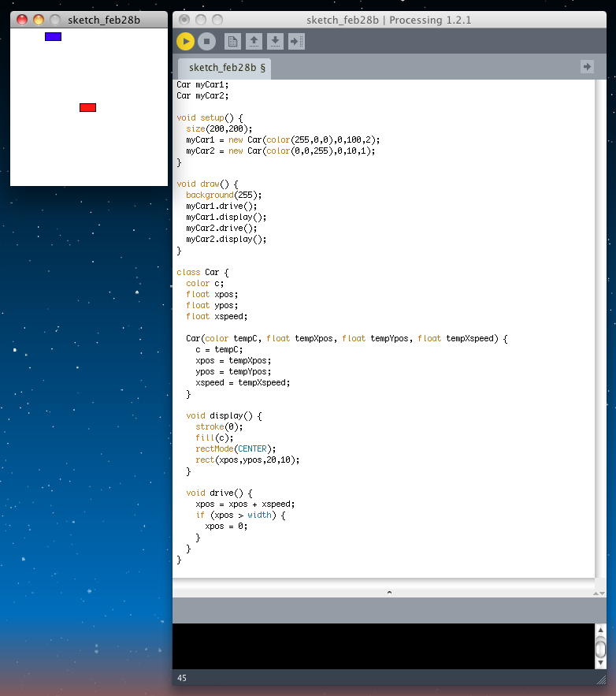Click the 'color c;' field line
Viewport: 616px width, 696px height.
tap(205, 284)
